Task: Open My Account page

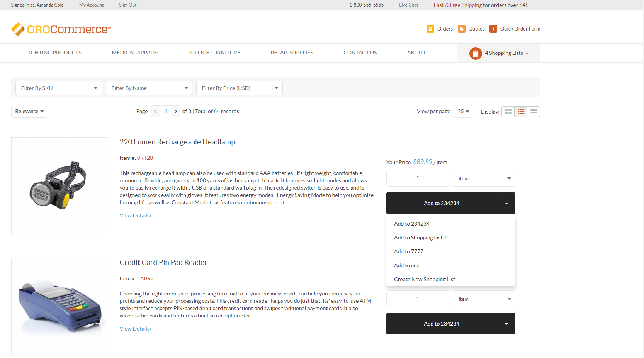Action: pyautogui.click(x=91, y=5)
